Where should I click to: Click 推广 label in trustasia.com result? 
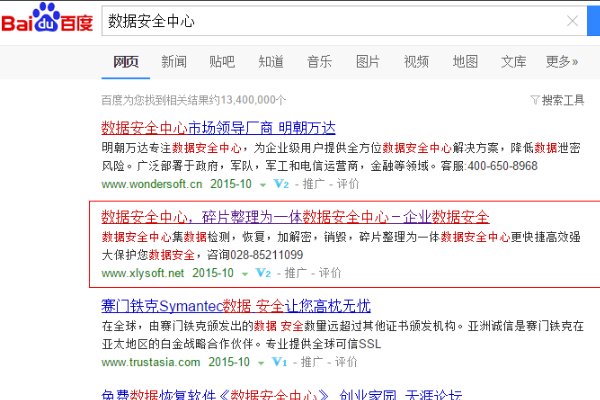312,362
